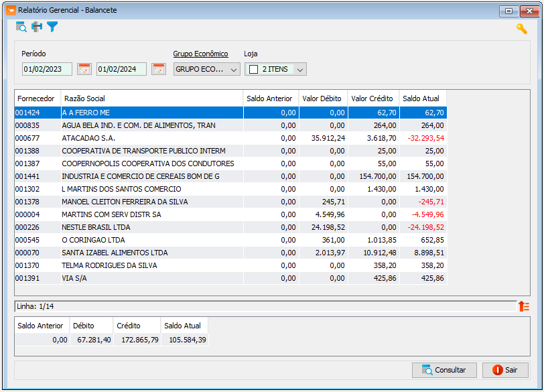
Task: Click supplier code 001391
Action: click(27, 278)
